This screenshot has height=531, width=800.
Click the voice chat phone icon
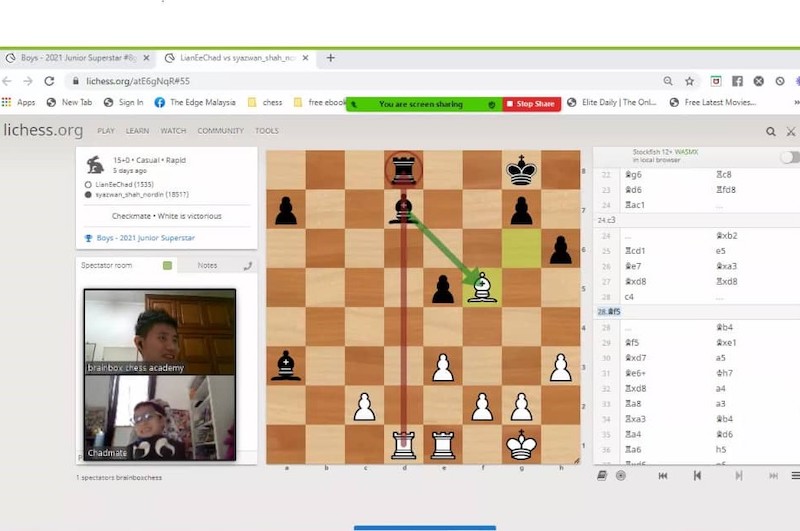point(248,266)
